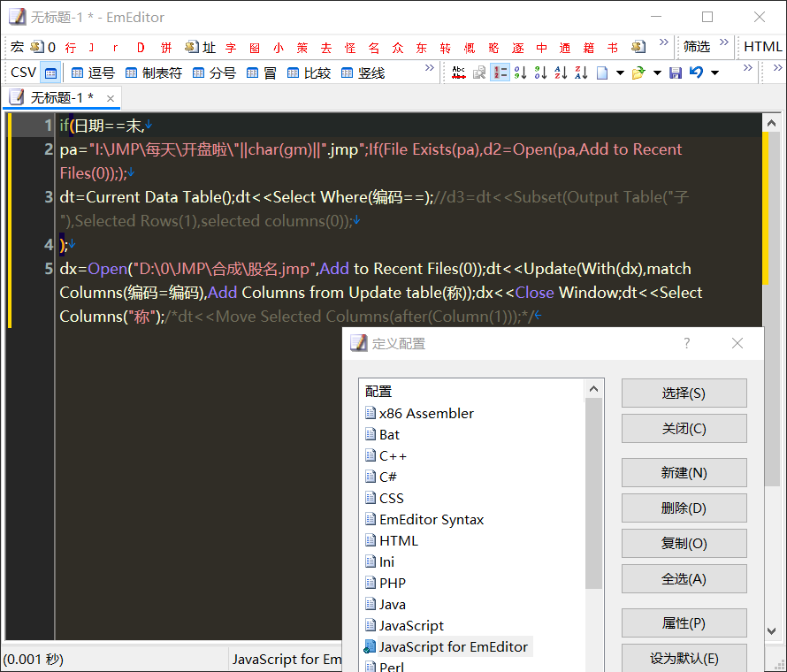Click configuration list scrollbar up arrow
This screenshot has height=672, width=787.
[593, 389]
